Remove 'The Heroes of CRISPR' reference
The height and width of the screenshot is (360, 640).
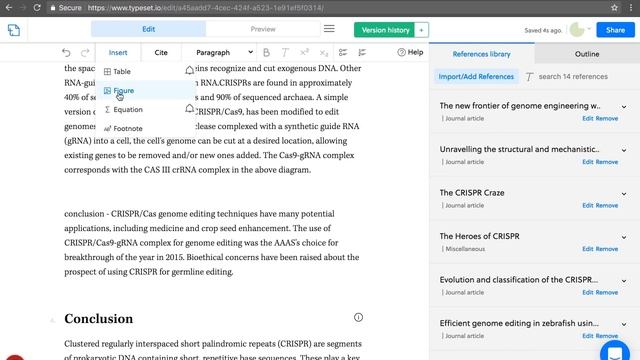607,249
